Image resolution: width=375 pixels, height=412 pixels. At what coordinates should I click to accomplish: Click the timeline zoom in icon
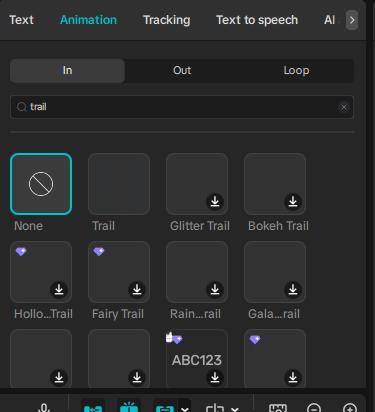[x=350, y=409]
